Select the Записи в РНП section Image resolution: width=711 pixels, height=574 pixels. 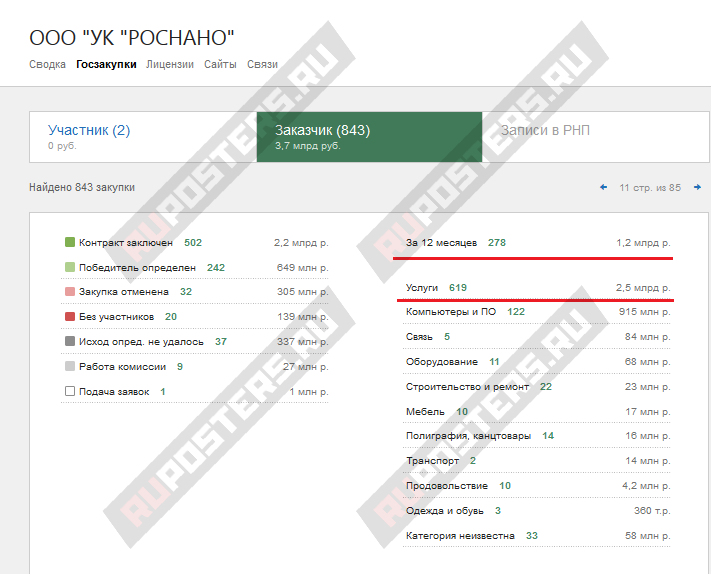(595, 137)
